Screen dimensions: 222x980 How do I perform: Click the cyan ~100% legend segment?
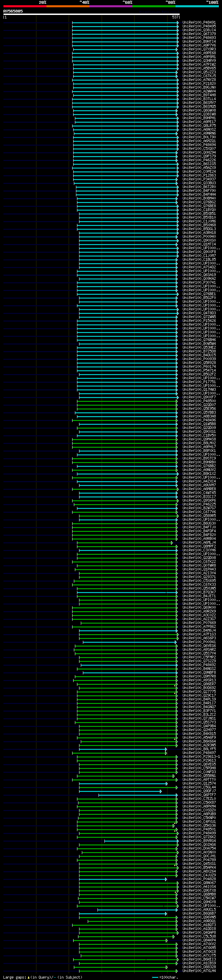(x=197, y=6)
